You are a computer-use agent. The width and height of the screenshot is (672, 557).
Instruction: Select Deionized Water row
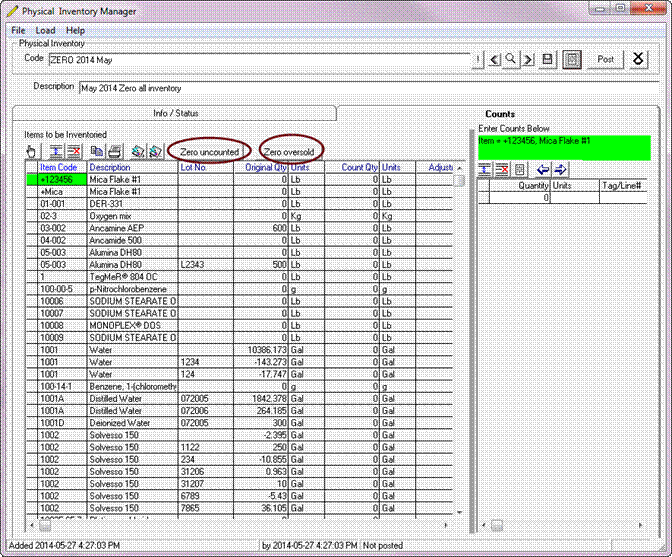[240, 423]
